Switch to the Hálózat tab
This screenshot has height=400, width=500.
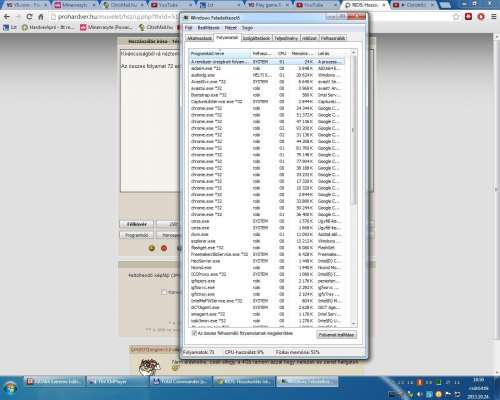(x=309, y=38)
